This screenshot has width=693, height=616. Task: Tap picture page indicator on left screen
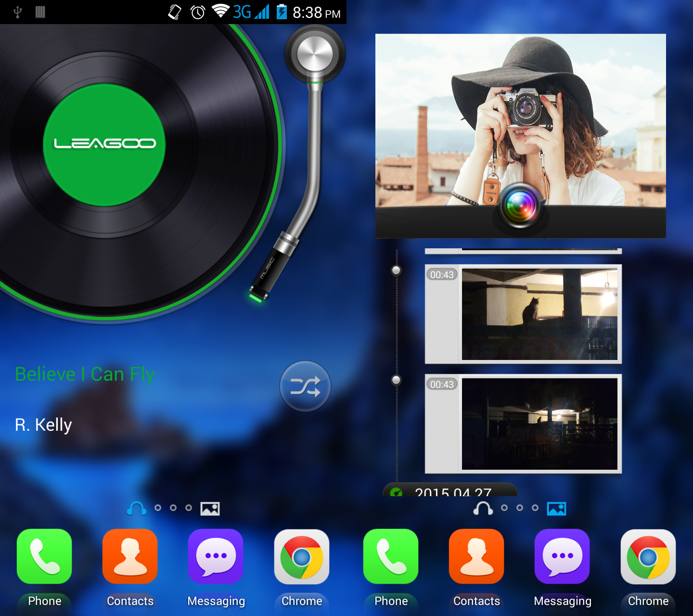(210, 508)
